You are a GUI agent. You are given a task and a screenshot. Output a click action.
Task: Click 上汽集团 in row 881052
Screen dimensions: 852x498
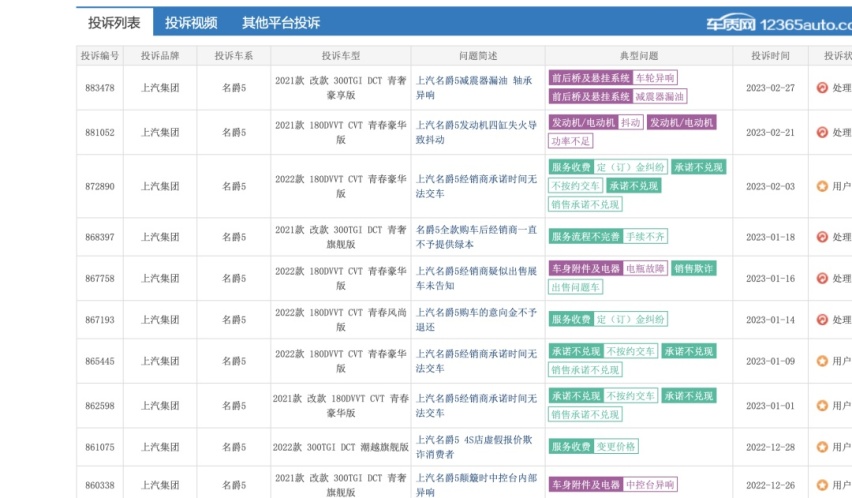(160, 133)
